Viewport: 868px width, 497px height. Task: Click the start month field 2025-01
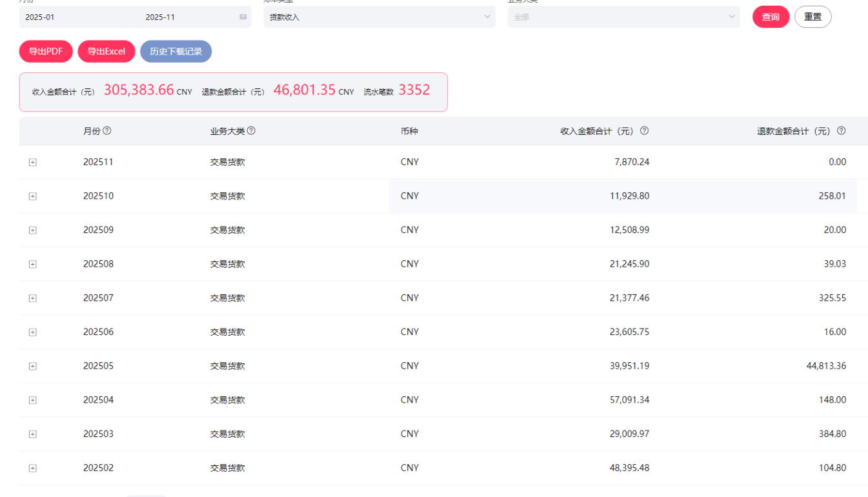(x=40, y=17)
